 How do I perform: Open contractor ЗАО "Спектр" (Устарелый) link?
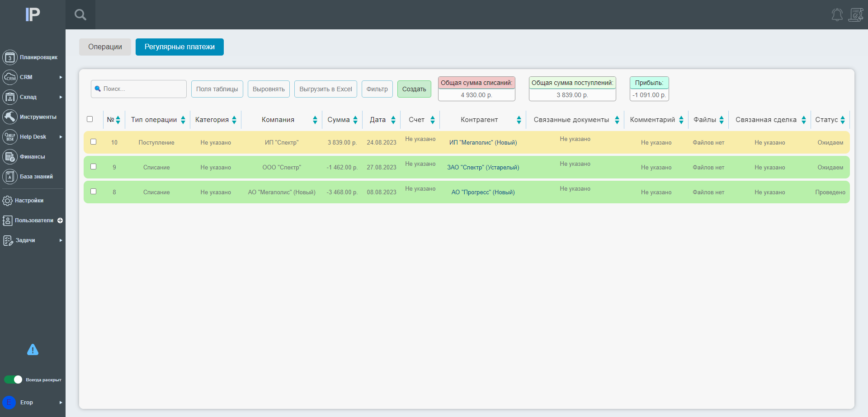(x=483, y=168)
